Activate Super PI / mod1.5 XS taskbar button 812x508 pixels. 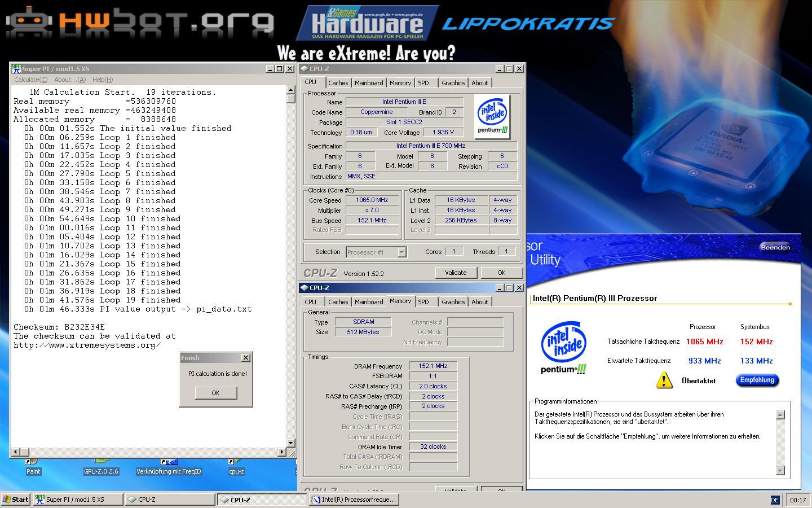[x=77, y=500]
